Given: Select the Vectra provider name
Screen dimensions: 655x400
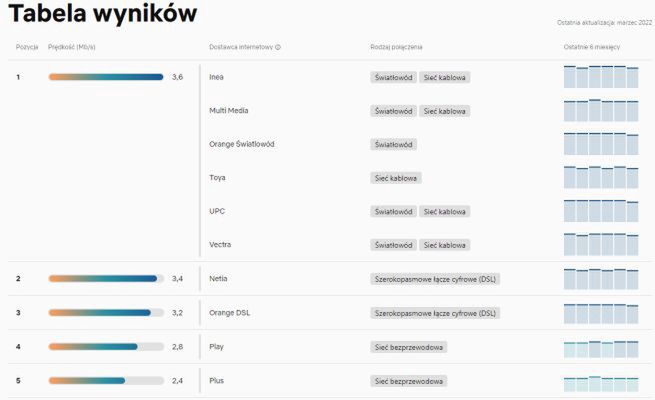Looking at the screenshot, I should (x=220, y=245).
